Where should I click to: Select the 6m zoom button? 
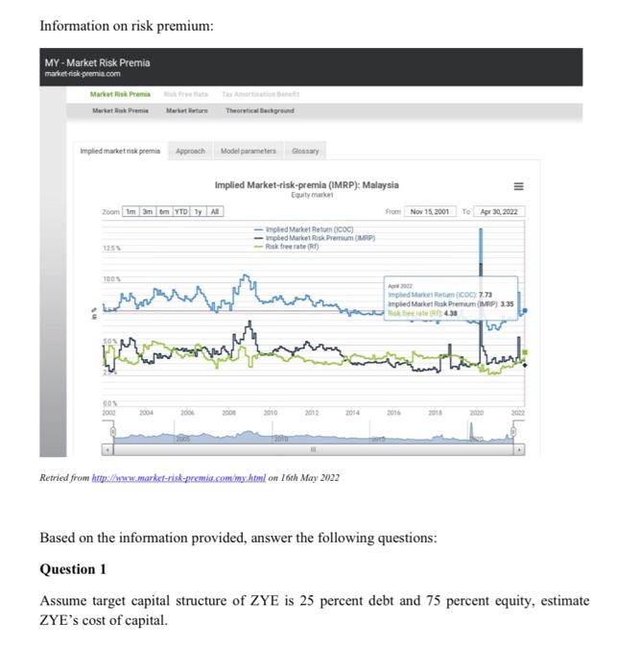point(164,212)
